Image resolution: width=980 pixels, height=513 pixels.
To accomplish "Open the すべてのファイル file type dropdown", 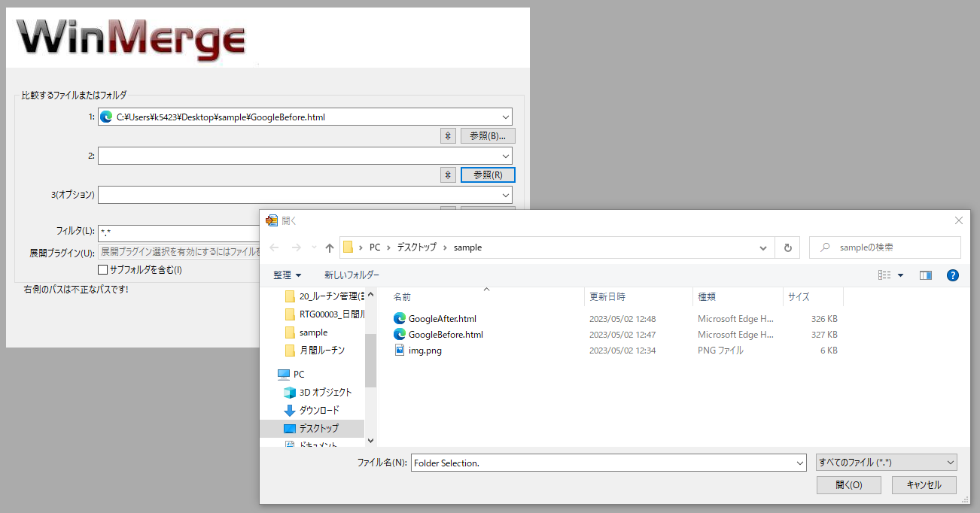I will coord(949,463).
